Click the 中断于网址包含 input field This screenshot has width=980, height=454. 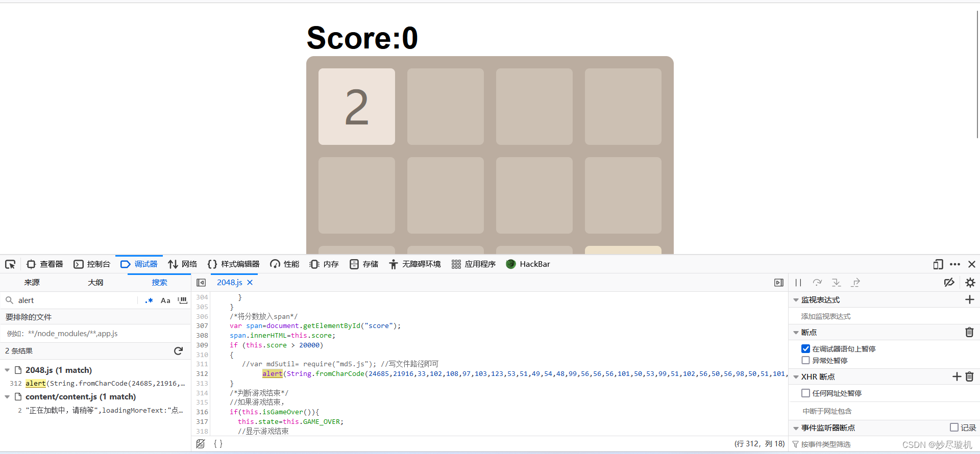click(x=884, y=411)
